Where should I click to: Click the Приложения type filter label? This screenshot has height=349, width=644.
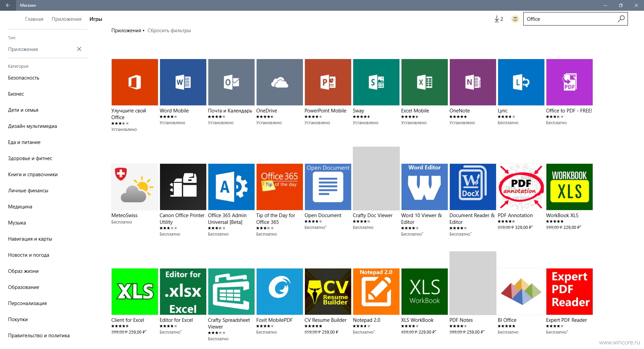[x=23, y=49]
